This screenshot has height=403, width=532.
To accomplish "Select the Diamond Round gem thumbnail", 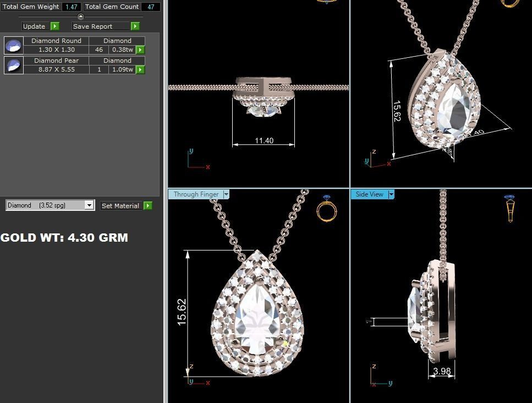I will point(14,46).
